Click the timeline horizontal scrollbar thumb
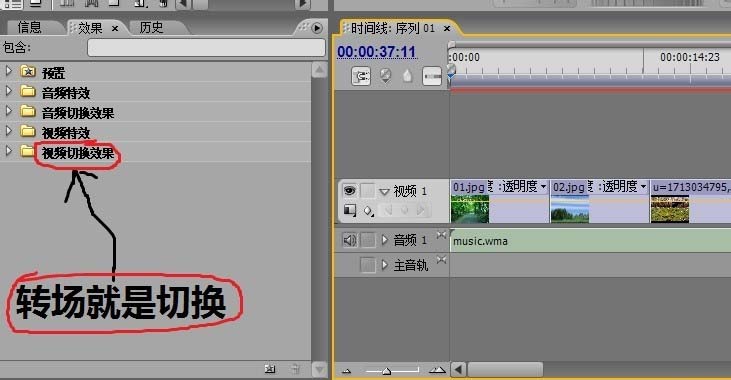731x380 pixels. point(505,370)
